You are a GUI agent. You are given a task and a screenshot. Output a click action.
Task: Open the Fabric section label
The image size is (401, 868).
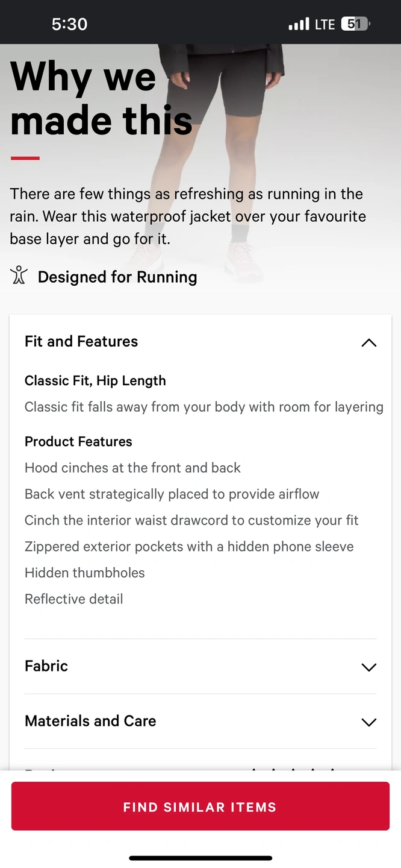(x=46, y=666)
